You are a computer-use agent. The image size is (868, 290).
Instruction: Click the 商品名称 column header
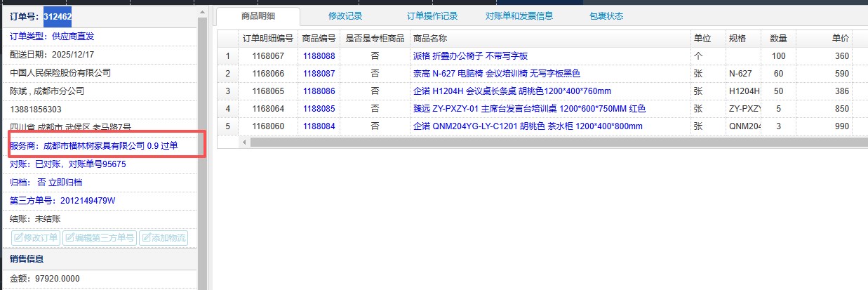pos(430,38)
